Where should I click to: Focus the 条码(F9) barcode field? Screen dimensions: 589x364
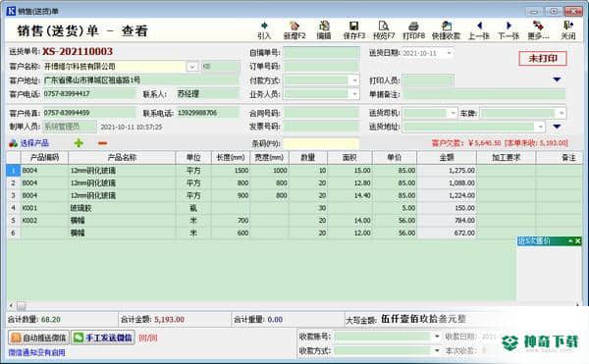(321, 143)
